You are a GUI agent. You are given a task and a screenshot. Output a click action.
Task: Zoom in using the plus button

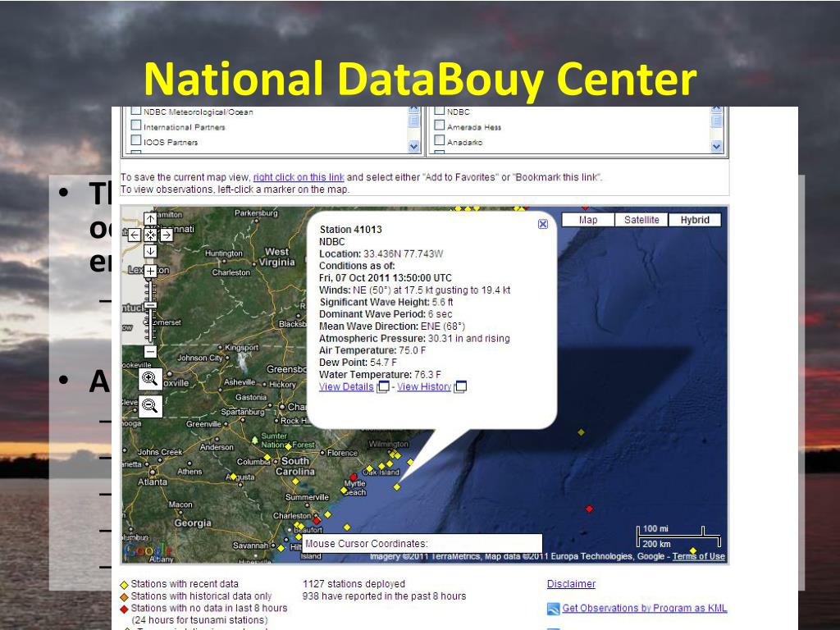click(x=151, y=271)
